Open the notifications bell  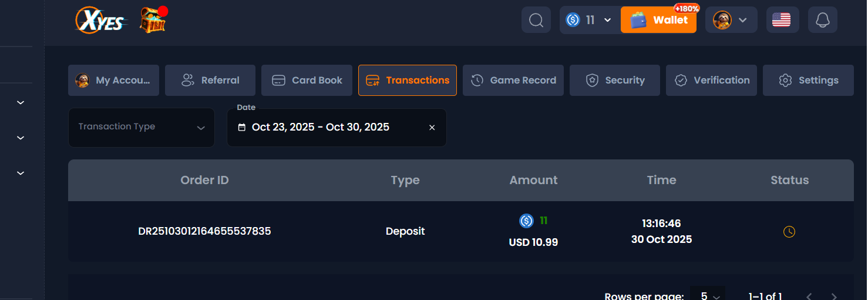(822, 21)
